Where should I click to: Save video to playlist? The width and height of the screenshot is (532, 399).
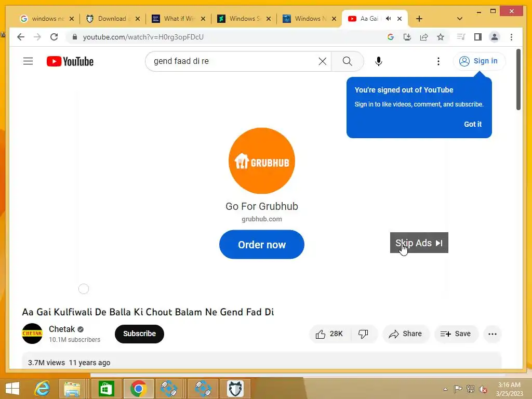[x=456, y=334]
